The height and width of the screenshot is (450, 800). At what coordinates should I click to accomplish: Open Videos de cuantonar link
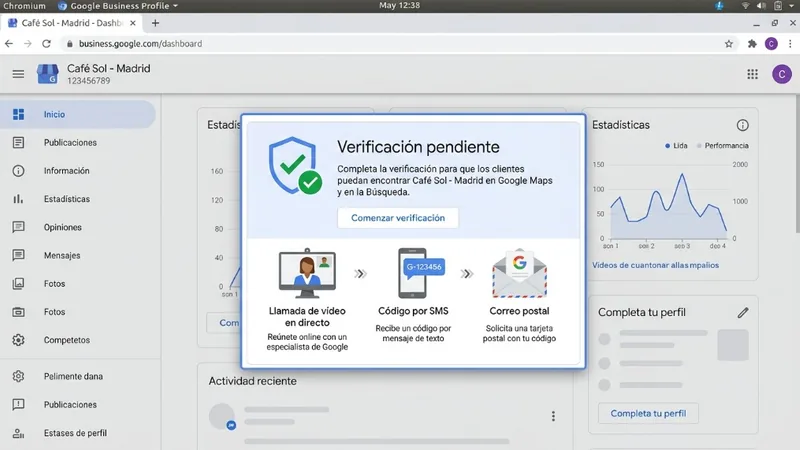pos(655,265)
